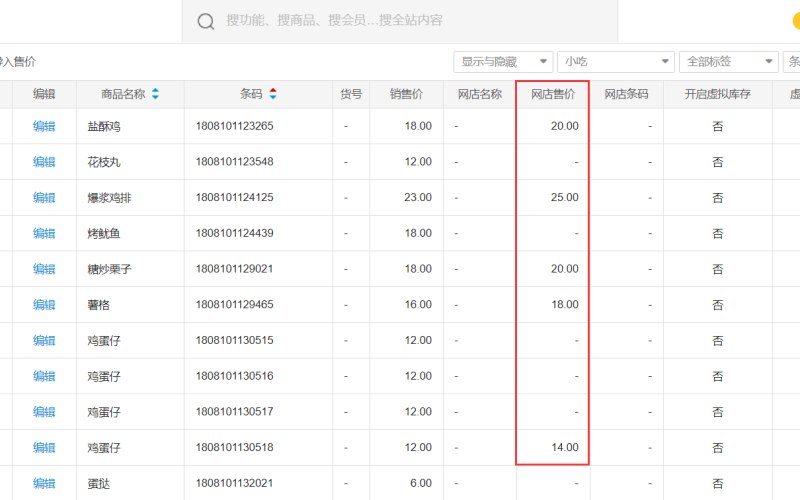Click the magnifier search icon
The image size is (800, 500).
coord(206,21)
